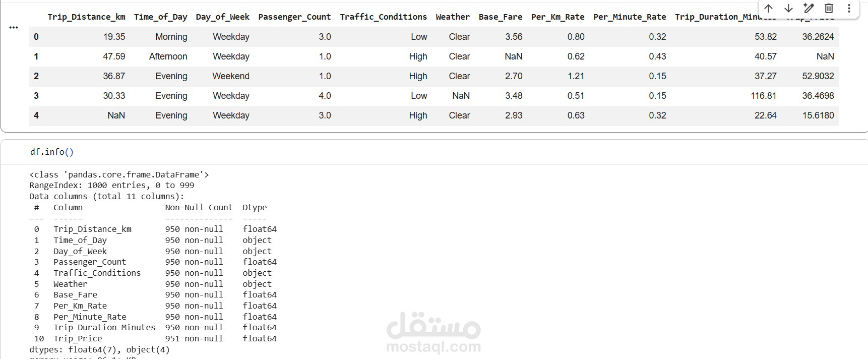
Task: Click Trip_Distance_km row in info output
Action: click(x=155, y=229)
